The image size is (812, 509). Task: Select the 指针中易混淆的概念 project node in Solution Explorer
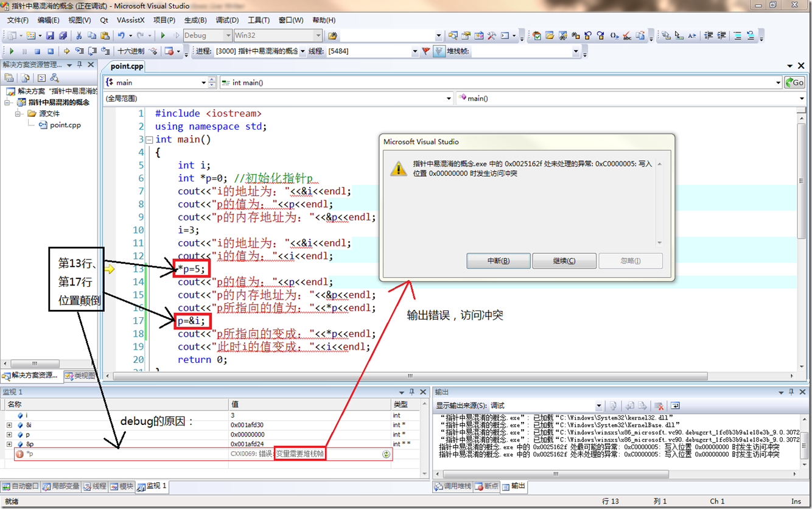point(53,102)
